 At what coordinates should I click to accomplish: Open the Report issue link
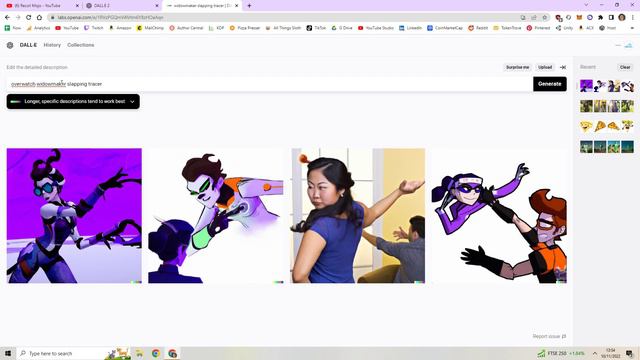549,336
